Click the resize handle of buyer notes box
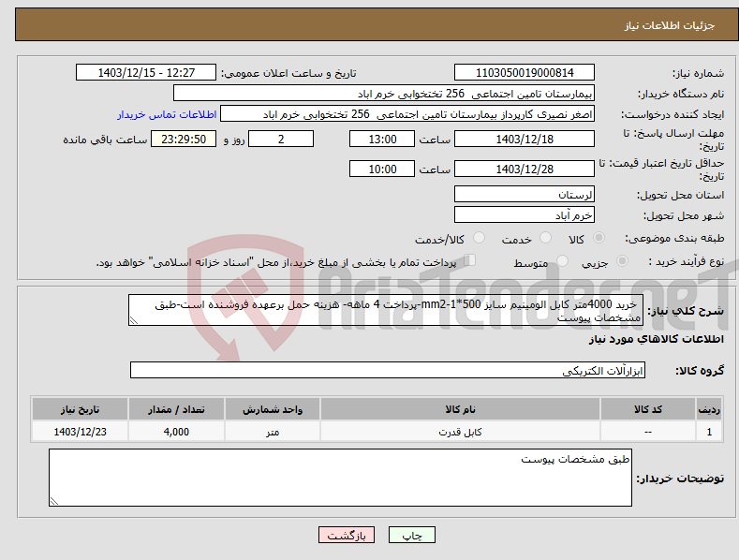 point(54,501)
